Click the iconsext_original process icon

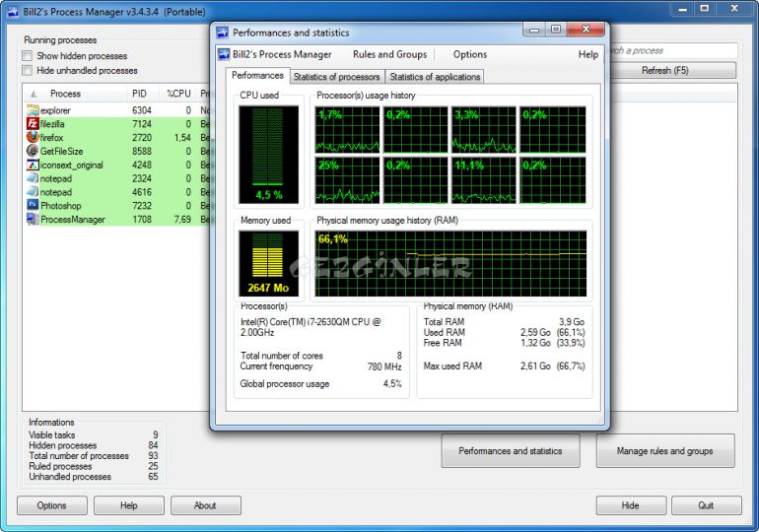[x=33, y=165]
